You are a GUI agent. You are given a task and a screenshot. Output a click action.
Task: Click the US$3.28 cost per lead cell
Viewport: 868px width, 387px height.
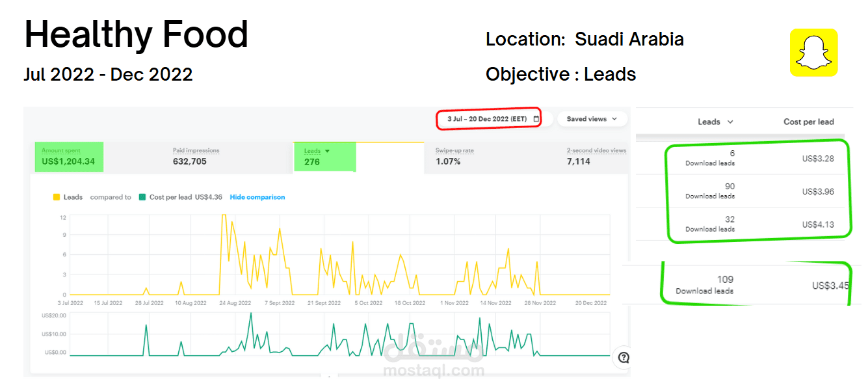point(818,159)
